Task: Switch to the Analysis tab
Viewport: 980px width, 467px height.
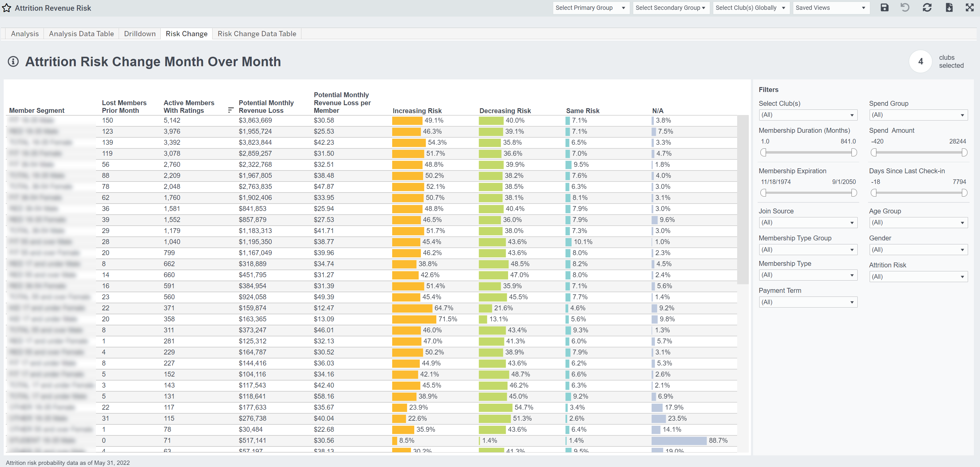Action: (24, 33)
